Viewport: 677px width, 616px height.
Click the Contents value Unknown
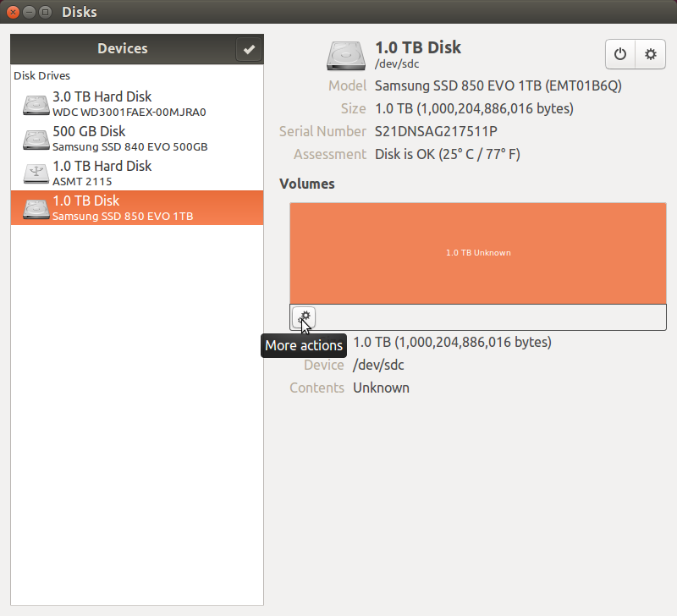[382, 388]
